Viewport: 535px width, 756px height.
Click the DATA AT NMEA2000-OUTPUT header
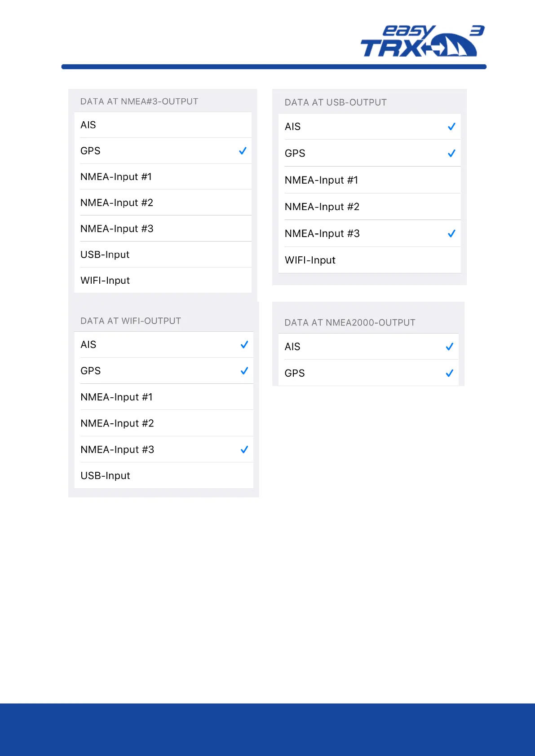(350, 323)
